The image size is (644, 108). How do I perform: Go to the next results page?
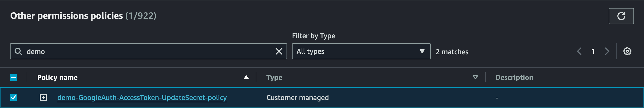[607, 51]
